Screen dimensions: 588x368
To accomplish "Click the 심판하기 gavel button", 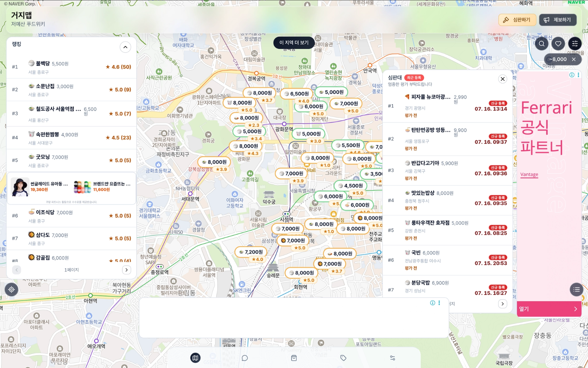I will [x=517, y=20].
